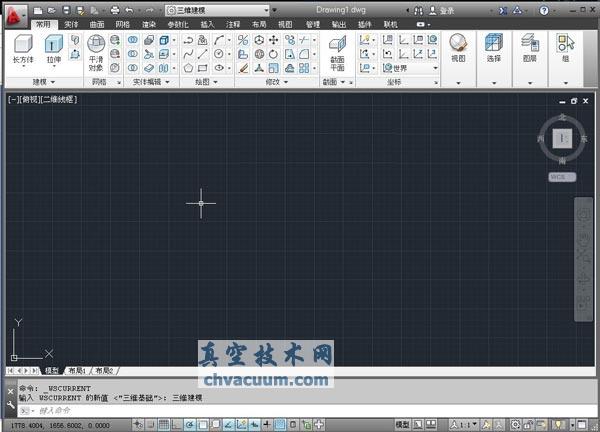This screenshot has width=600, height=432.
Task: Switch to the 实体 ribbon tab
Action: 71,23
